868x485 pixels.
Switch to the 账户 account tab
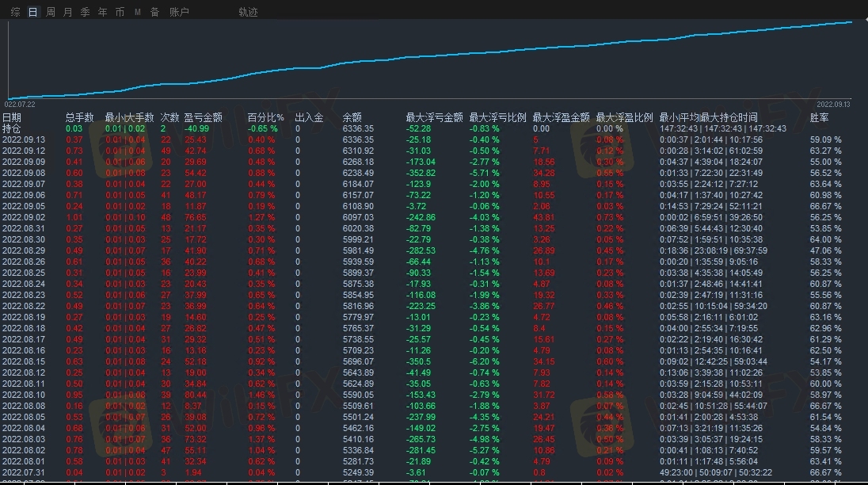[179, 12]
